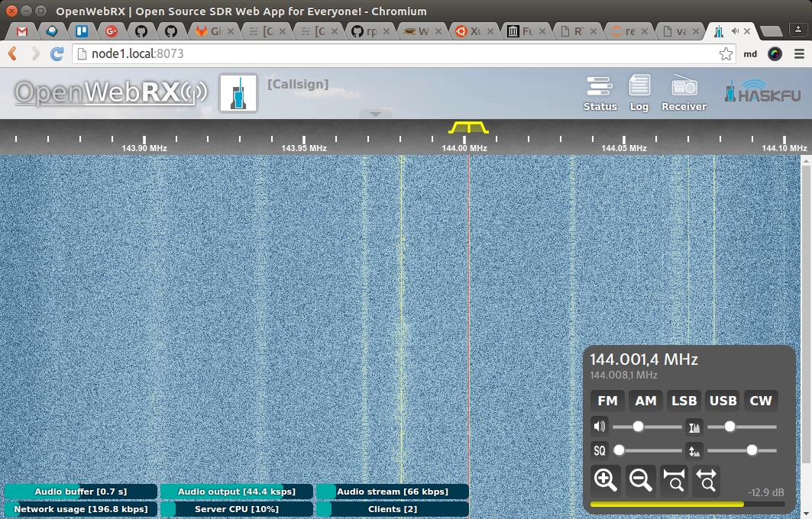Open the md profile menu in Chromium
The image size is (812, 519).
click(749, 54)
